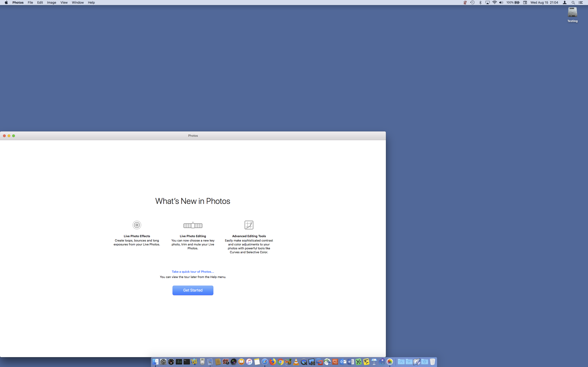Click the Photos icon in the Dock
Screen dimensions: 588x367
[390, 362]
